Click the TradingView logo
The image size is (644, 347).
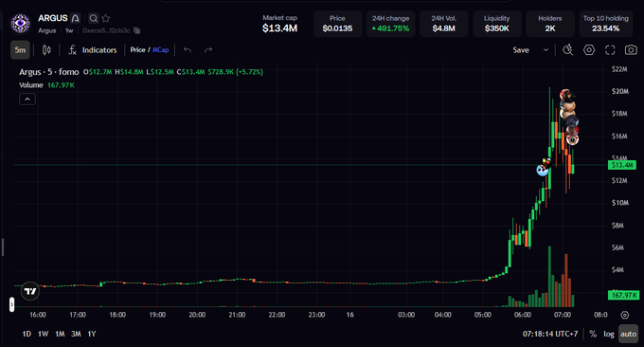(x=30, y=291)
